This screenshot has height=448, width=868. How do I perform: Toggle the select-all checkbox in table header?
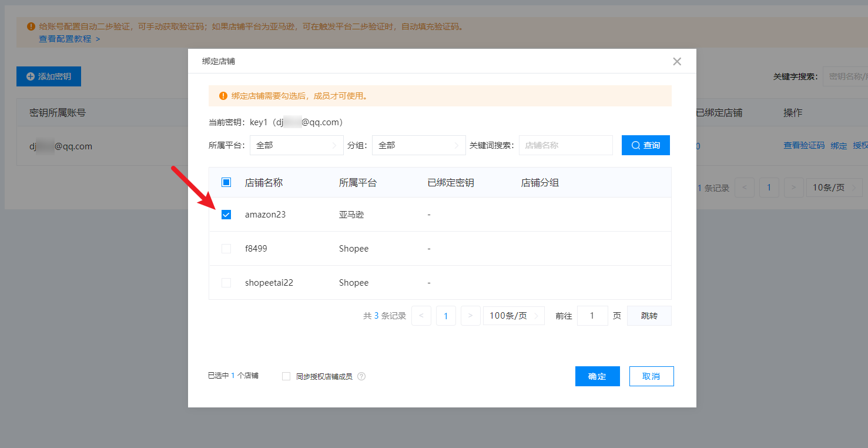point(226,183)
